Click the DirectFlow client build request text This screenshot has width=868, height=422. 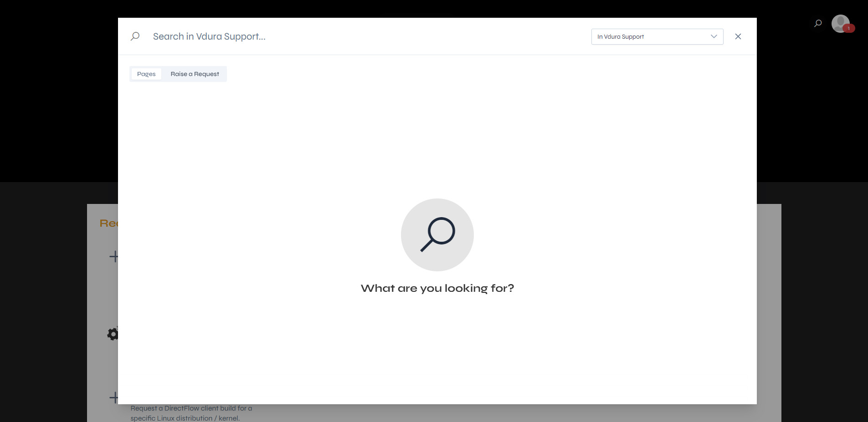click(191, 413)
